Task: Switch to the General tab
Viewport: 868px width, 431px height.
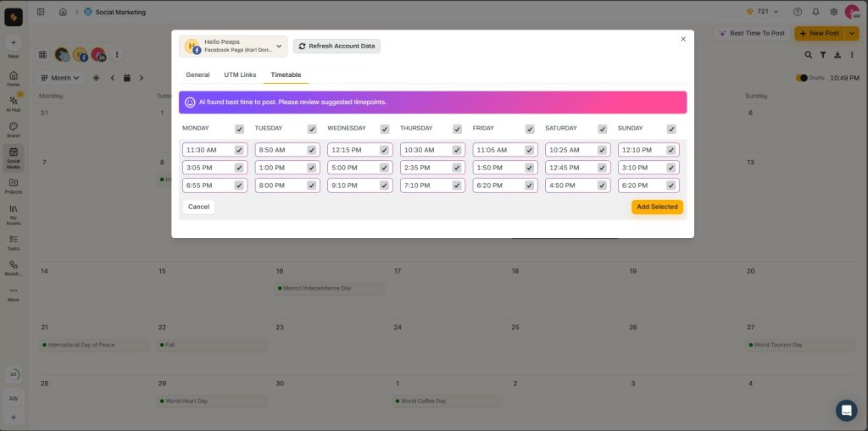Action: click(198, 75)
